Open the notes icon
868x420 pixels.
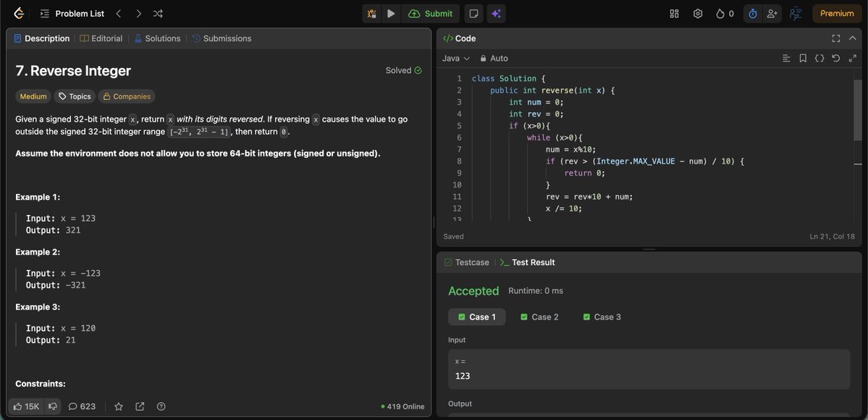474,14
